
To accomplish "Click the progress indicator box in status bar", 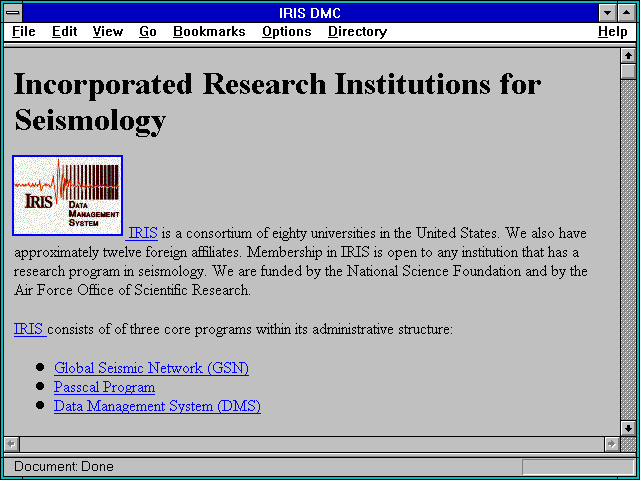I will (578, 467).
